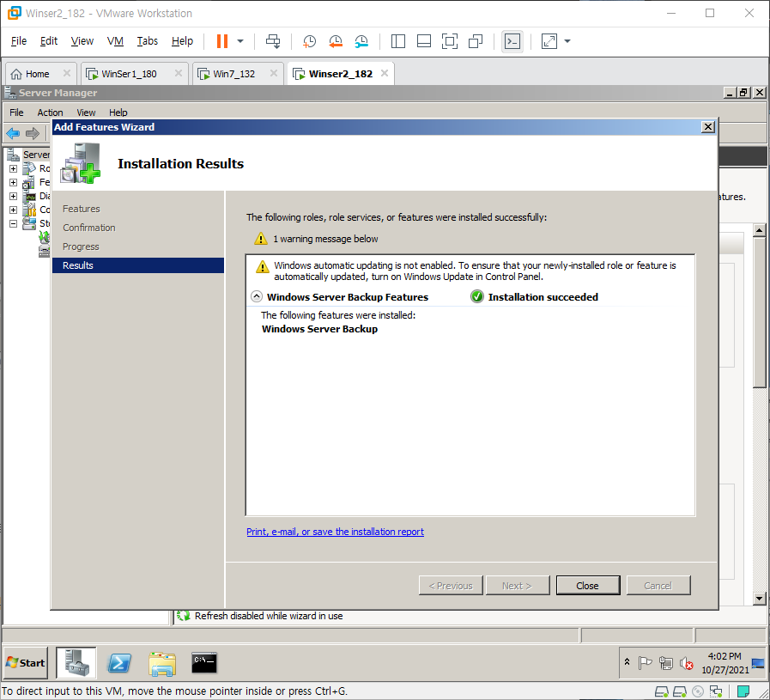Expand the Diagnostics tree node
The height and width of the screenshot is (700, 770).
pyautogui.click(x=13, y=196)
